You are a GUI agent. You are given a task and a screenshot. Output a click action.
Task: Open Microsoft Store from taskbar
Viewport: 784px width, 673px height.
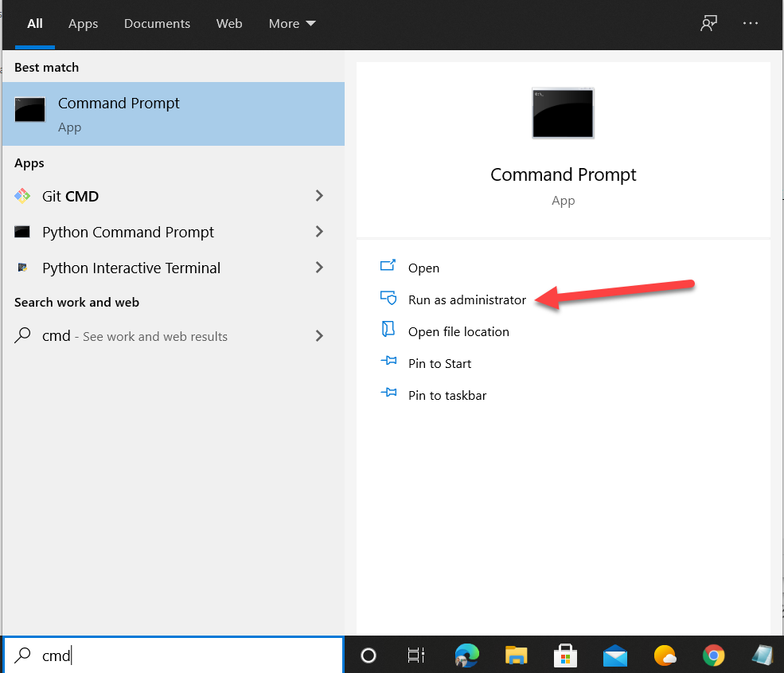tap(565, 655)
